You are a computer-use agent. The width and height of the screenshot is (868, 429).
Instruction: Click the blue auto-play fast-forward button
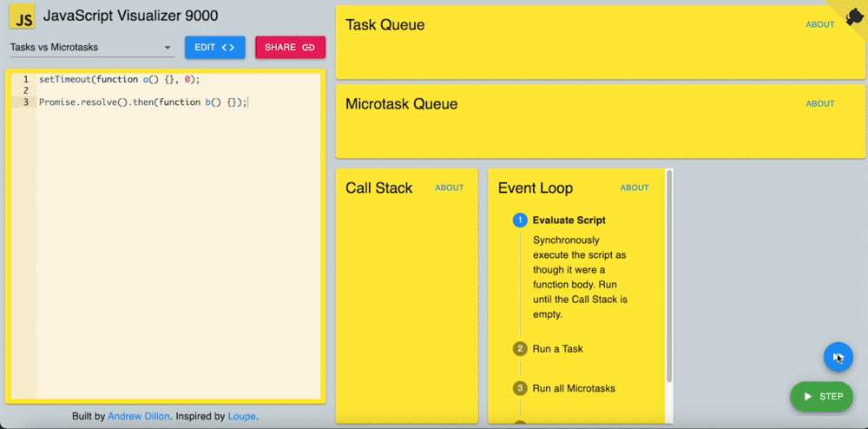point(838,357)
